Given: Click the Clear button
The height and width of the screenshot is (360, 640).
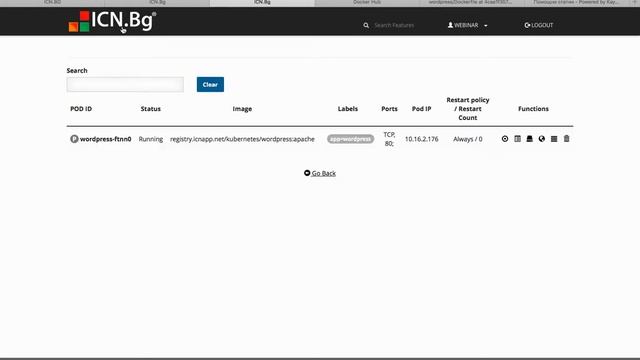Looking at the screenshot, I should point(210,84).
